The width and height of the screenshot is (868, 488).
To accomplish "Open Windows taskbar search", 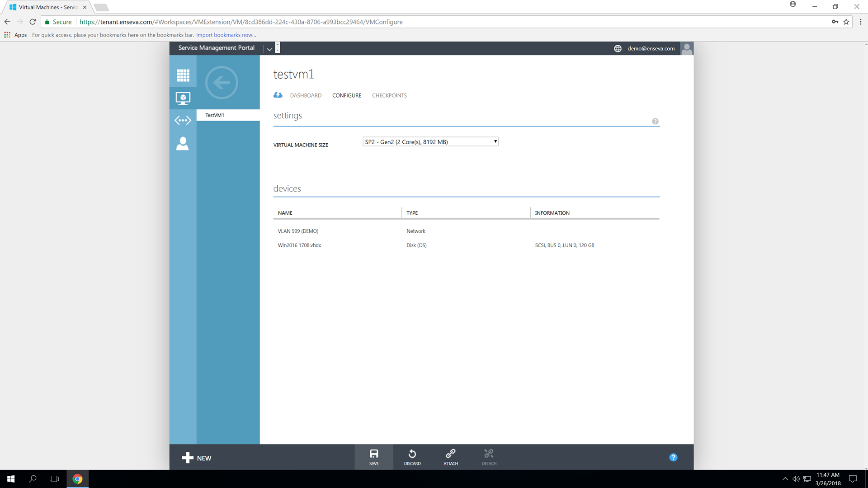I will tap(33, 479).
